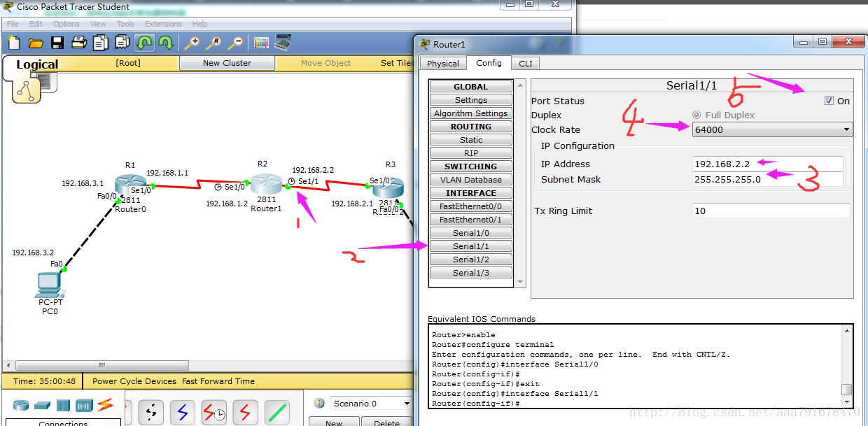Viewport: 868px width, 426px height.
Task: Choose the blue coaxial connection type
Action: point(183,413)
